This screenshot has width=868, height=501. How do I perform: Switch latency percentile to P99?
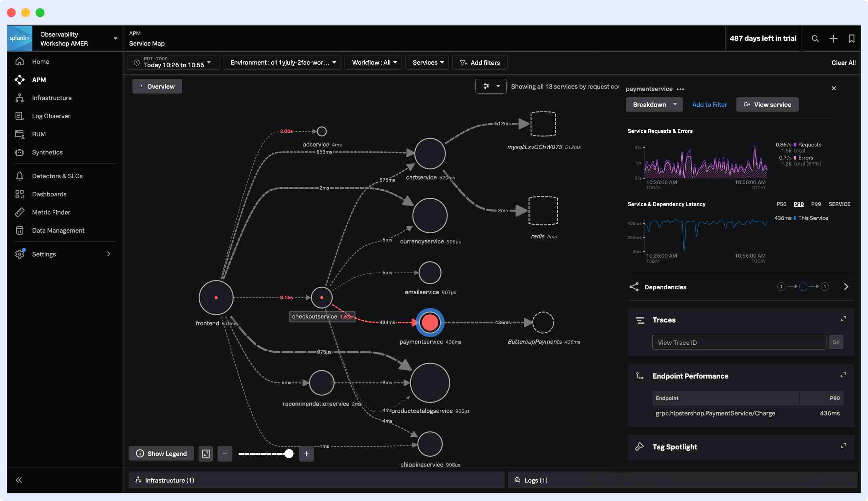[816, 204]
